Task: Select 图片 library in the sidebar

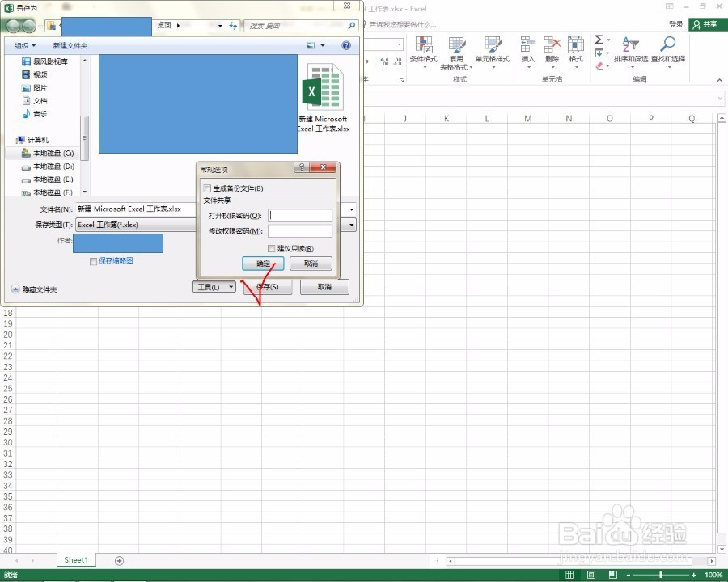Action: [x=34, y=88]
